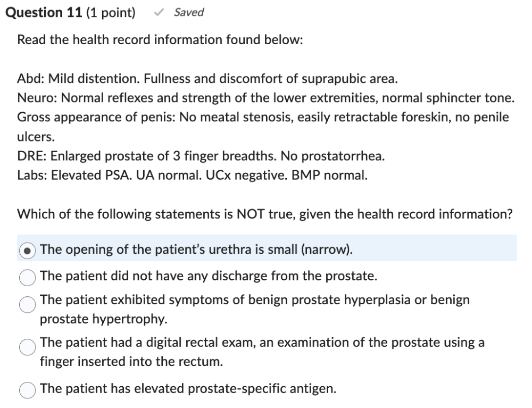Click the Labs: Elevated PSA line

(192, 175)
